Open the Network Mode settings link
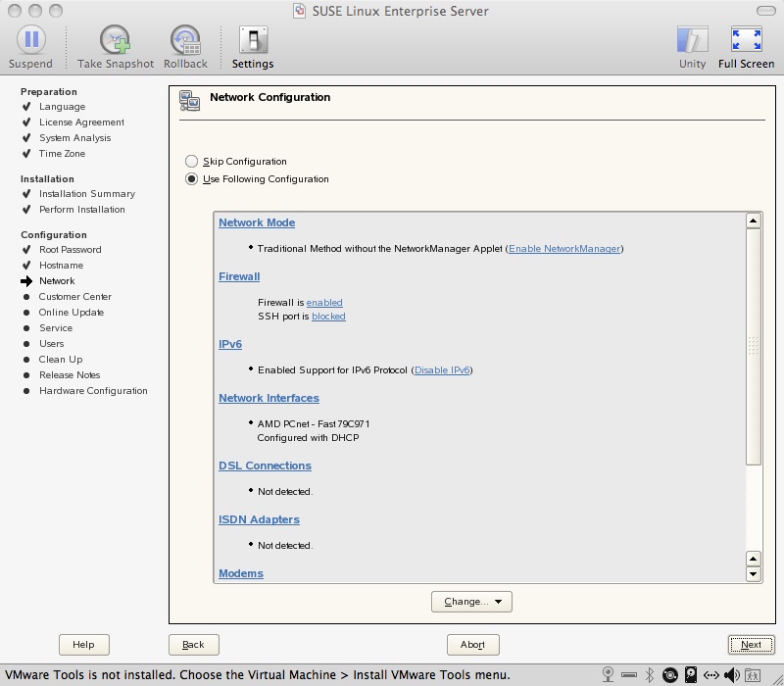 click(257, 222)
